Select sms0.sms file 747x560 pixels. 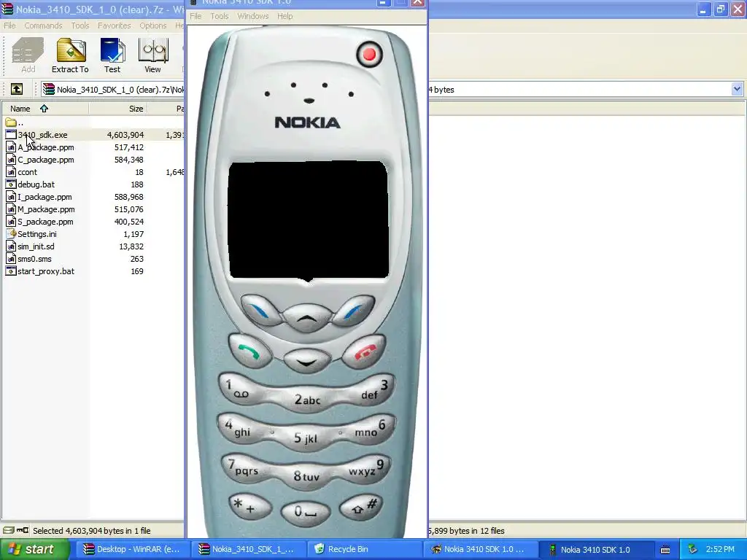click(x=28, y=259)
